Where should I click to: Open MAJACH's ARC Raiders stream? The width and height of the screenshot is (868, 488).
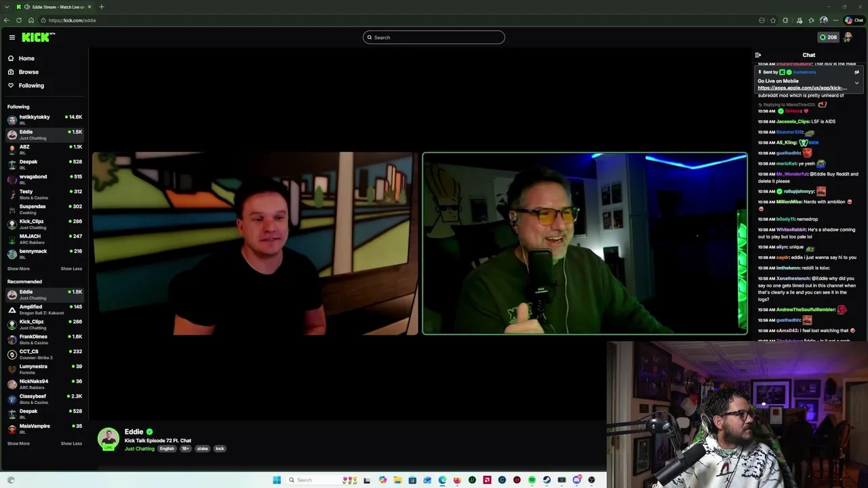point(45,239)
